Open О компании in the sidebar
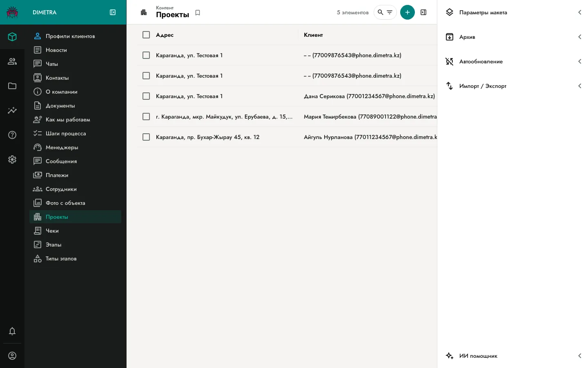 pos(76,92)
